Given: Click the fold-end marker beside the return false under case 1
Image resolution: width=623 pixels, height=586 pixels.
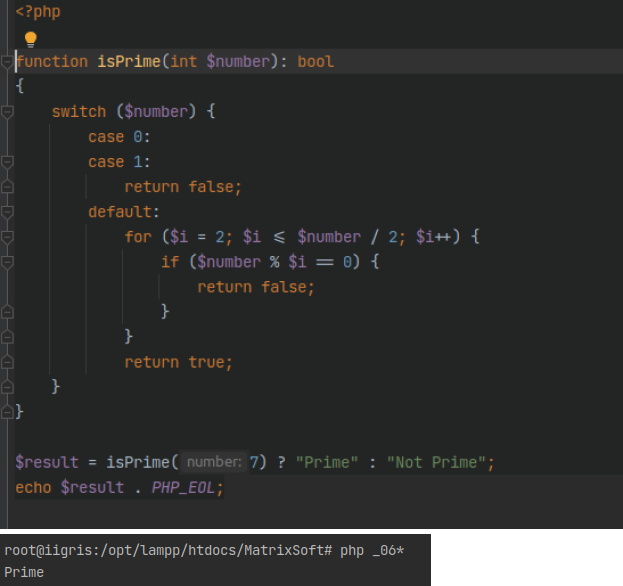Looking at the screenshot, I should pos(7,187).
